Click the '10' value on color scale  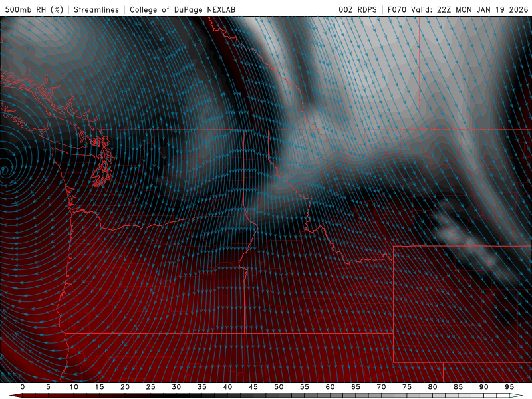point(74,387)
